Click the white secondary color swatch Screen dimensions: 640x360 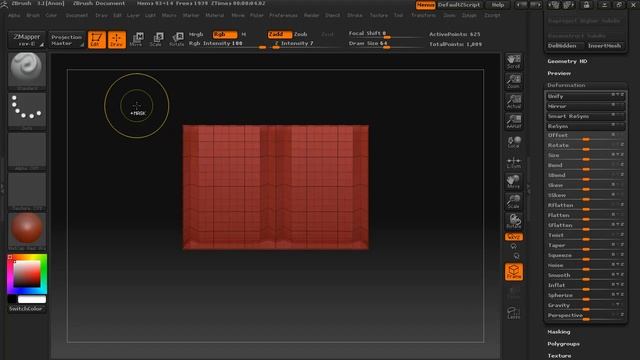32,300
